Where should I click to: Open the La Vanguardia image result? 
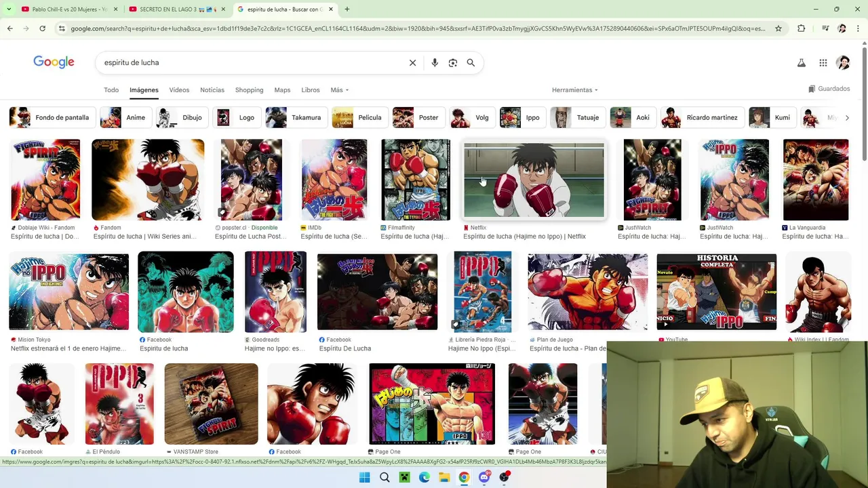816,180
